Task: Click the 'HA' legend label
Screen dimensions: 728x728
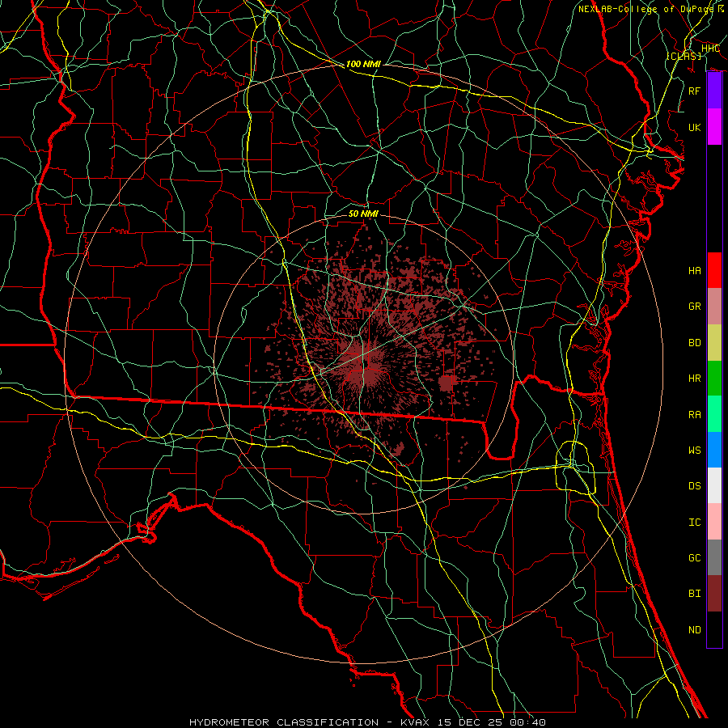Action: tap(694, 270)
